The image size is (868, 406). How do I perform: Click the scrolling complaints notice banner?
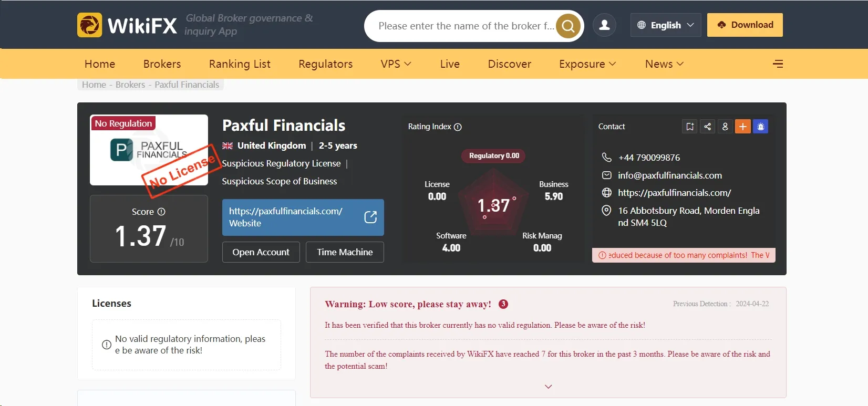684,255
